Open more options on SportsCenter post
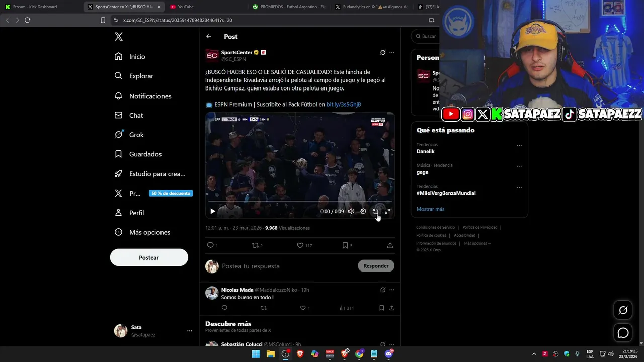 point(392,52)
